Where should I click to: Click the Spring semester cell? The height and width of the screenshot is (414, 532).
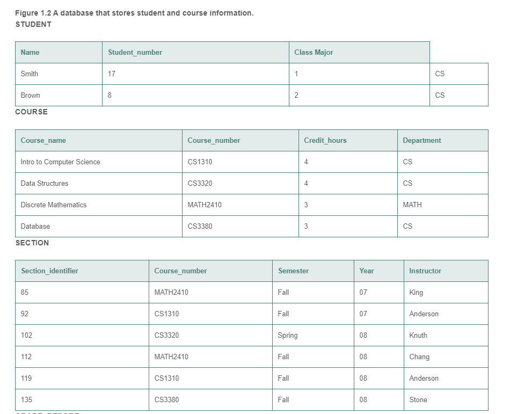(x=288, y=335)
